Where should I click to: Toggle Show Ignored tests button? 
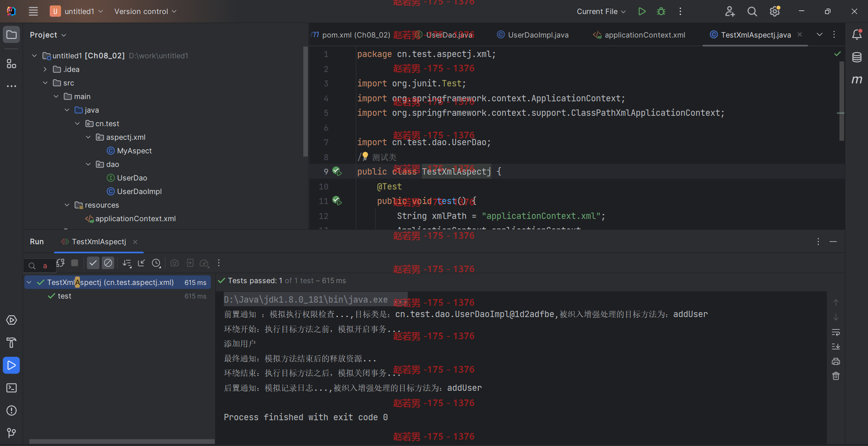[108, 263]
